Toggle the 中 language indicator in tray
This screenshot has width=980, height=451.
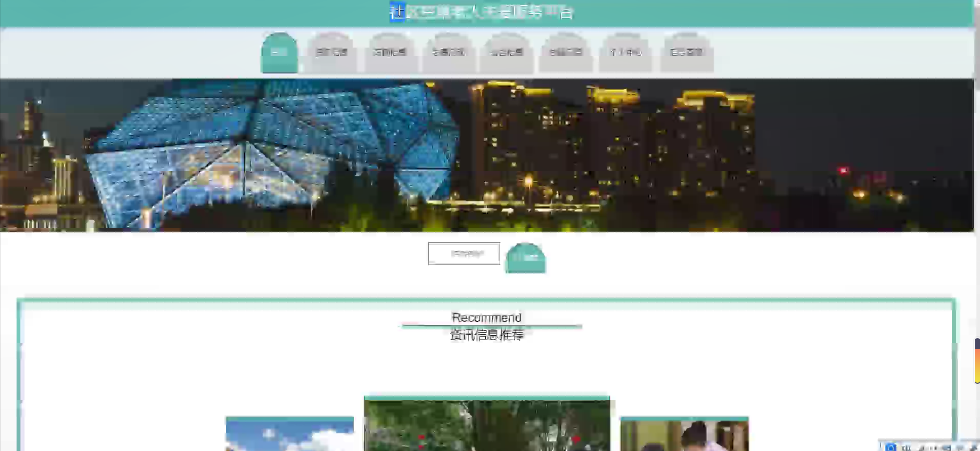(x=906, y=447)
